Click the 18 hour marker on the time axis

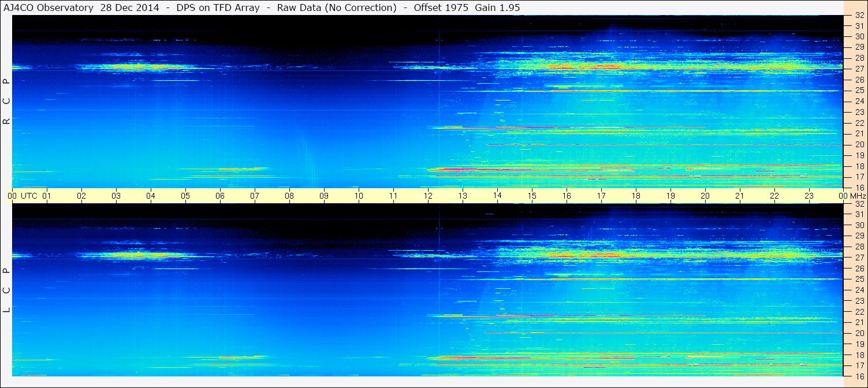click(636, 196)
